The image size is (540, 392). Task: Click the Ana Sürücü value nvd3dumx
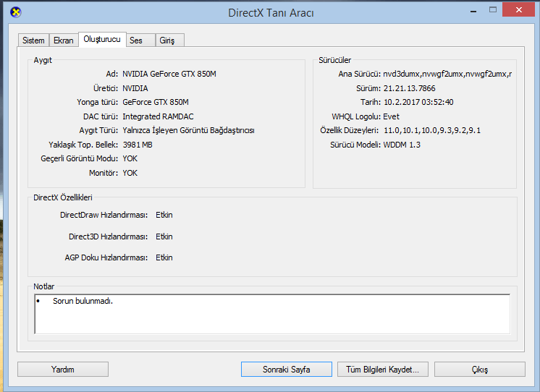[447, 74]
